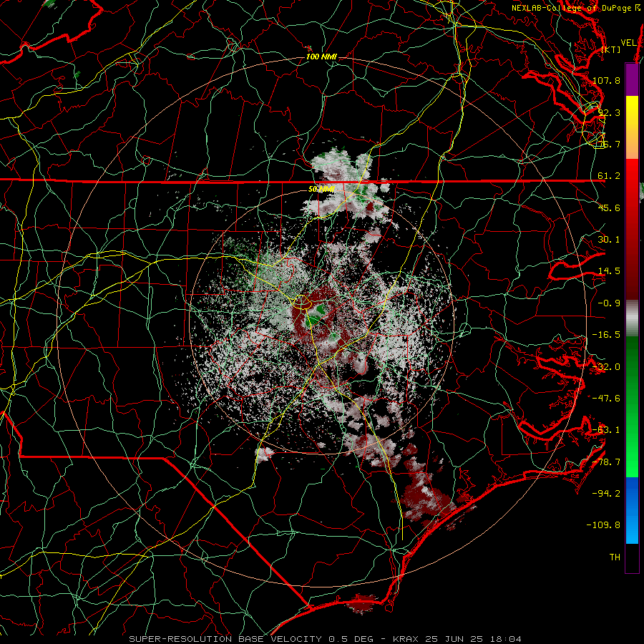Click the 50 NMI range ring label
644x644 pixels.
[x=321, y=189]
